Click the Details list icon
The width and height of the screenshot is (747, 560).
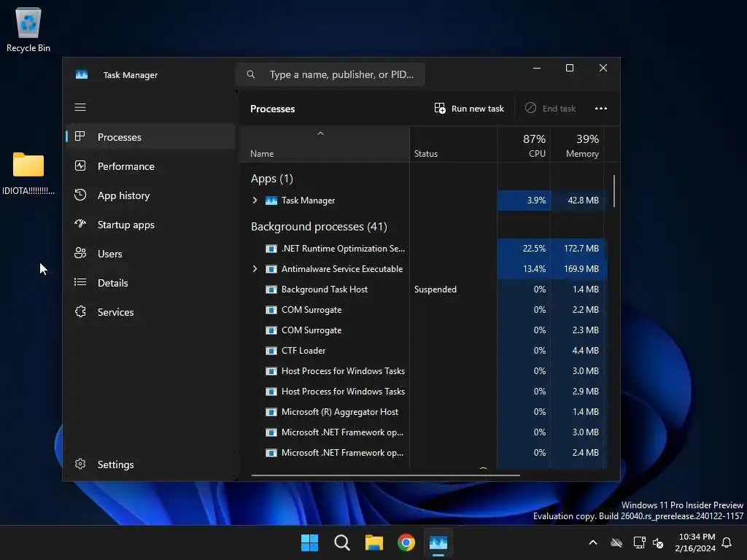coord(80,282)
